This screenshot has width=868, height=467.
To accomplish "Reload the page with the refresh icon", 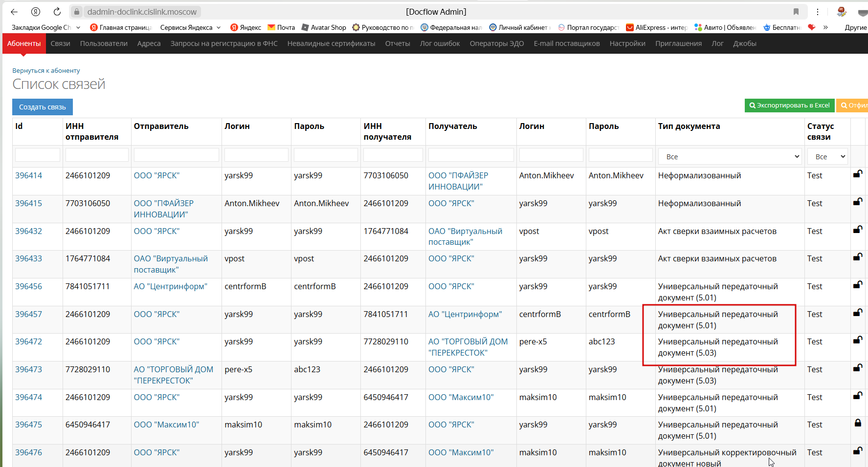I will [x=57, y=12].
